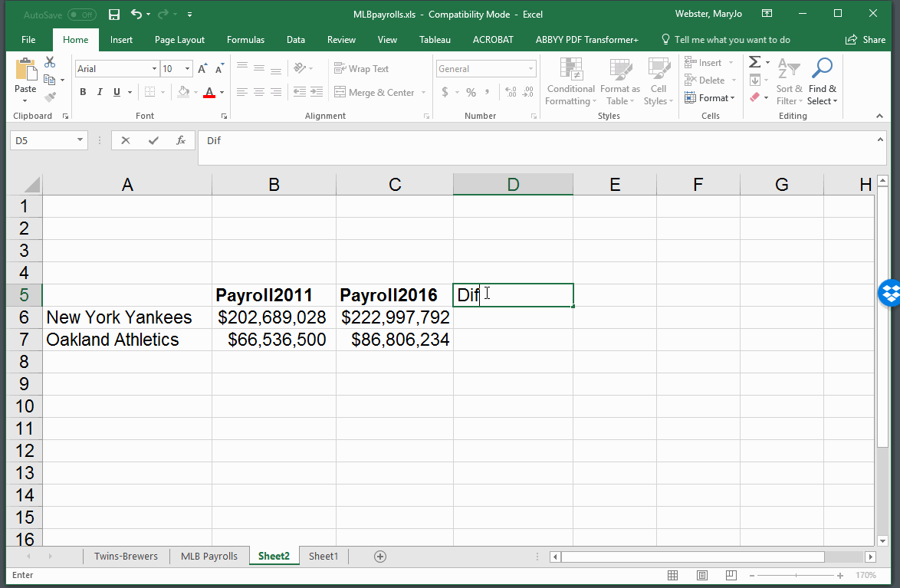
Task: Click the Clear eraser icon in Editing
Action: pyautogui.click(x=755, y=97)
